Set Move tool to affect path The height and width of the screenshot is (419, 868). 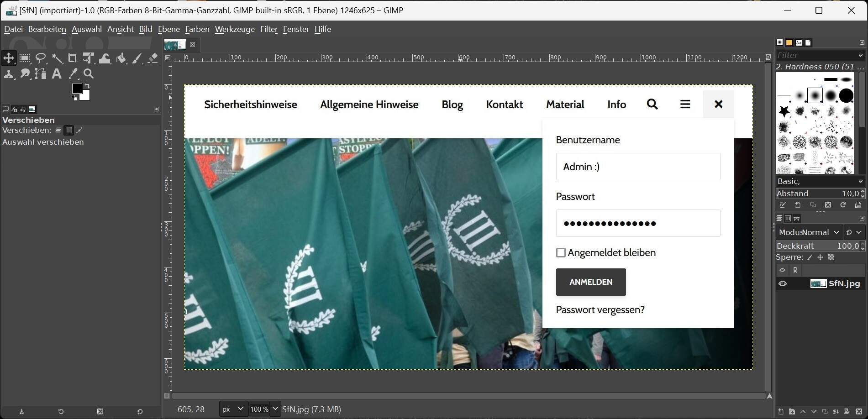click(79, 131)
